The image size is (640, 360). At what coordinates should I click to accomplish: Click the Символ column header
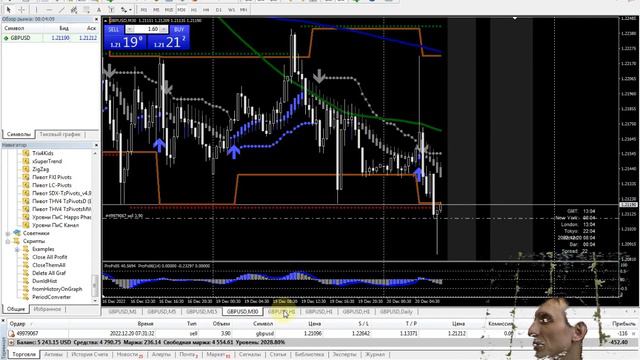click(14, 28)
